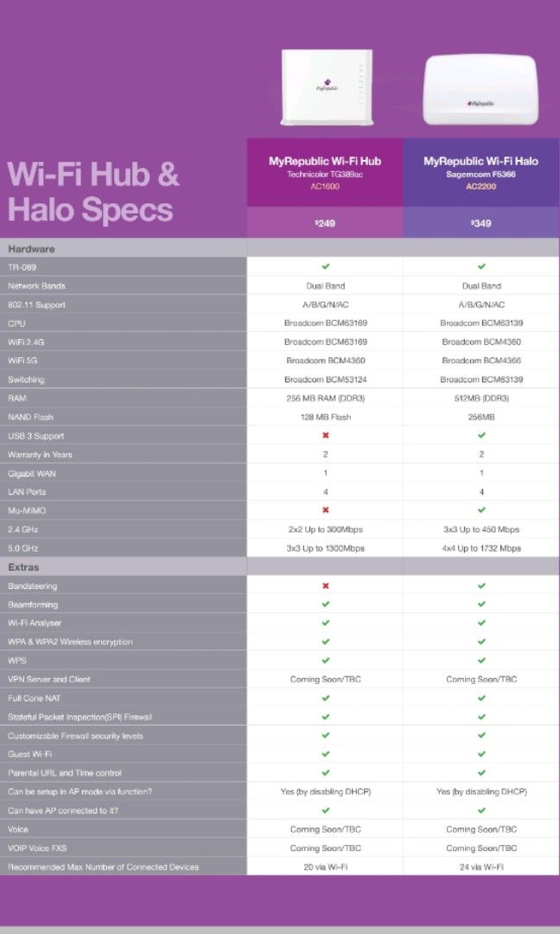Screen dimensions: 560x934
Task: Click the $249 price cell
Action: coord(325,223)
